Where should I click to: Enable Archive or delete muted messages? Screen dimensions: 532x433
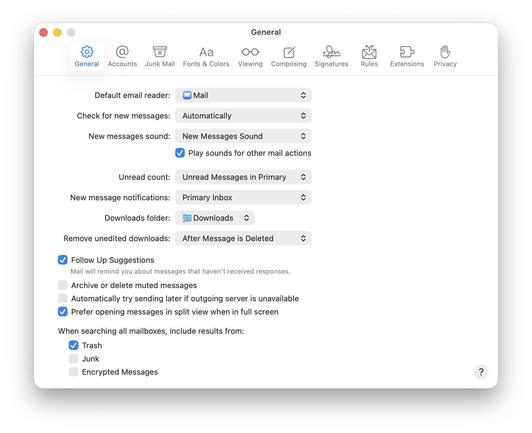62,285
